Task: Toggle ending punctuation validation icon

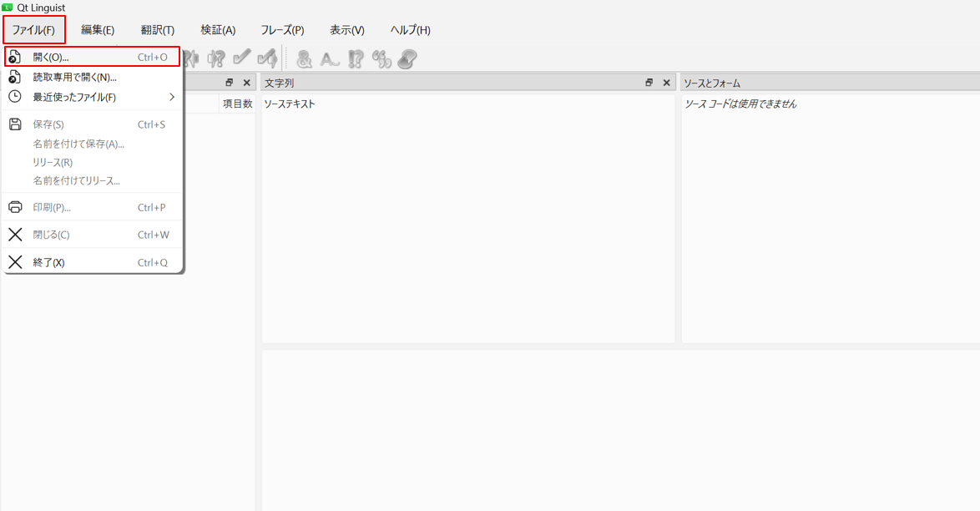Action: click(356, 58)
